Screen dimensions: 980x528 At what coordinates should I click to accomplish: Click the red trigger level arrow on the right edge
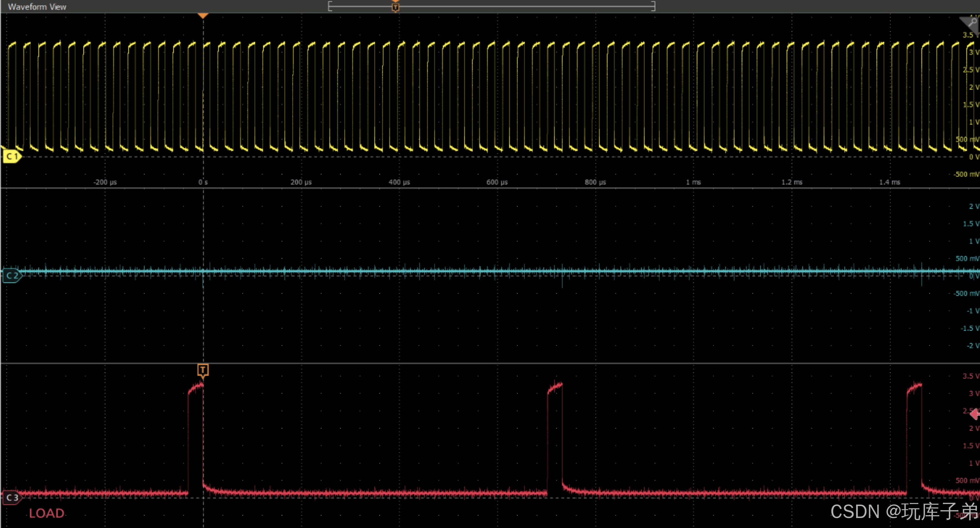point(975,414)
